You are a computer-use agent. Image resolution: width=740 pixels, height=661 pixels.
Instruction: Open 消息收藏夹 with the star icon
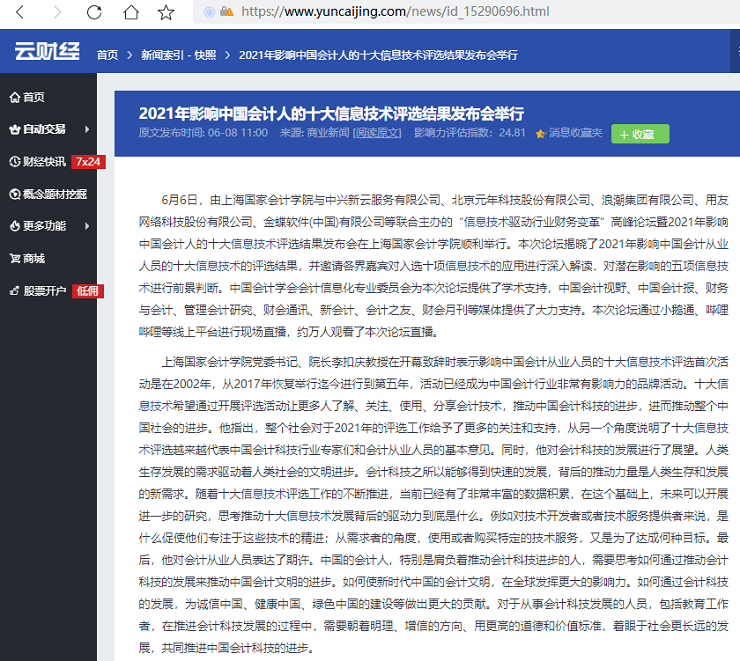tap(570, 133)
